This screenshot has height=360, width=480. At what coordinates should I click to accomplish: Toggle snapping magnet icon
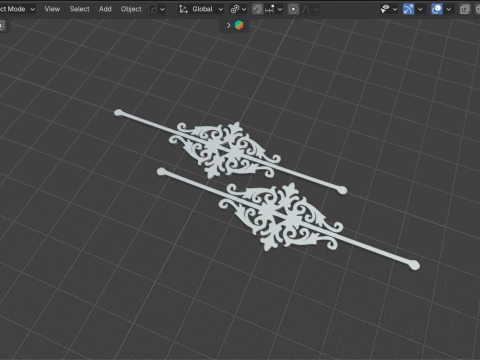tap(257, 9)
